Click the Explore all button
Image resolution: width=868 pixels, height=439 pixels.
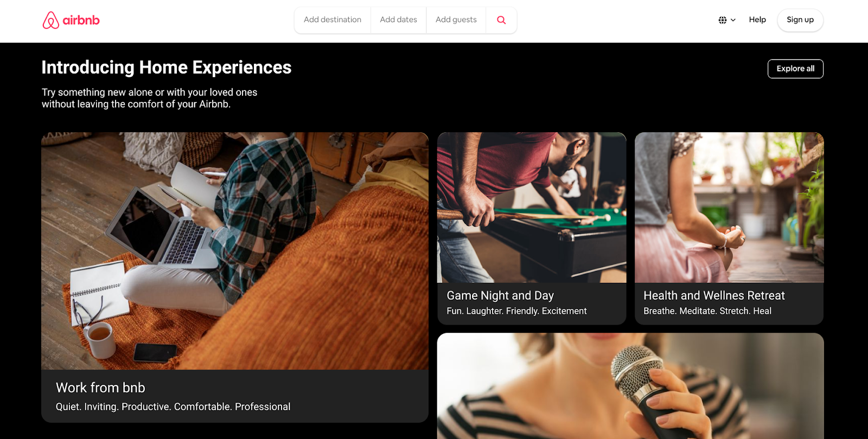pos(795,69)
